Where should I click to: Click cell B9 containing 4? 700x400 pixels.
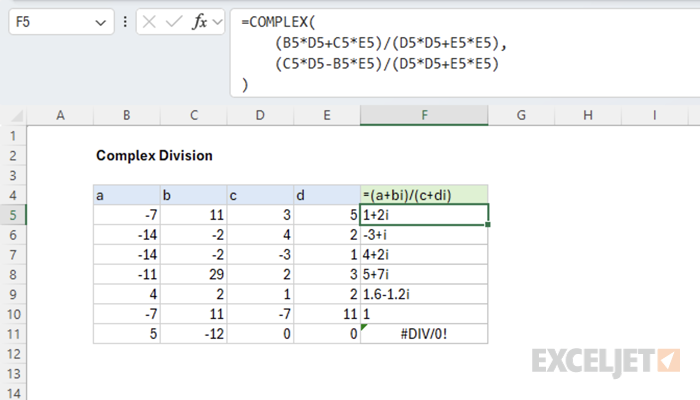[127, 295]
